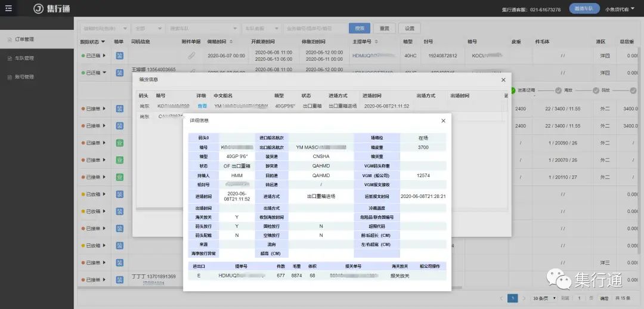Click the 装 icon in first 已接单 row
Screen dimensions: 644x309
(x=119, y=109)
